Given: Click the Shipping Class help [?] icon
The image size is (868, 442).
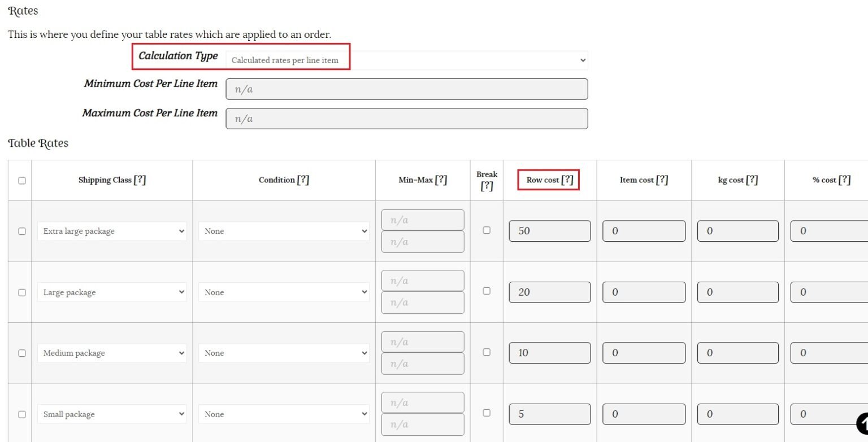Looking at the screenshot, I should coord(140,180).
